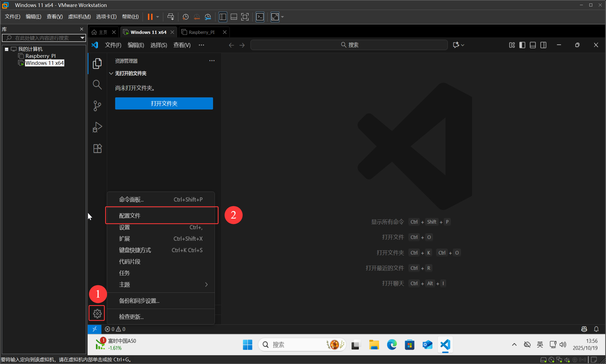The image size is (606, 364).
Task: Open the Extensions view in activity bar
Action: (x=97, y=148)
